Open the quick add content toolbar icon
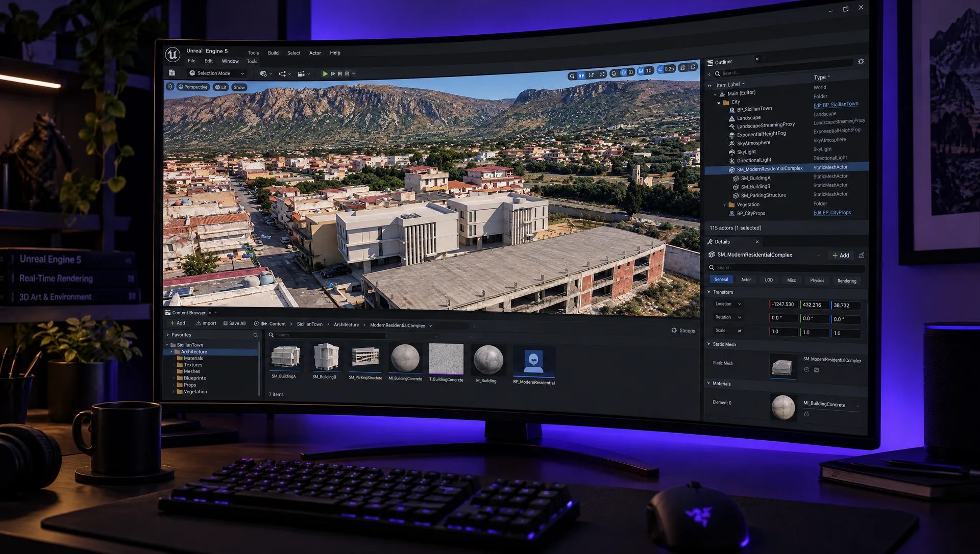980x554 pixels. point(263,73)
